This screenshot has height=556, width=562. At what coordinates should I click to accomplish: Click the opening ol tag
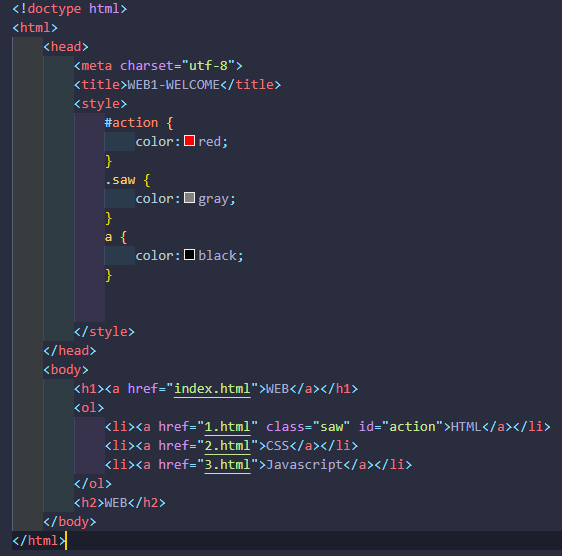(x=89, y=408)
